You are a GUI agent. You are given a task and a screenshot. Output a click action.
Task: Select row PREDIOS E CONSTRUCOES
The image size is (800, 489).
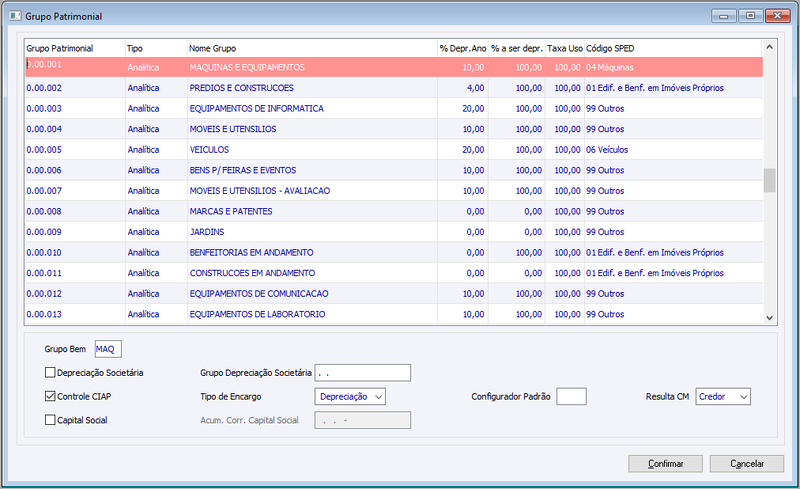(394, 88)
